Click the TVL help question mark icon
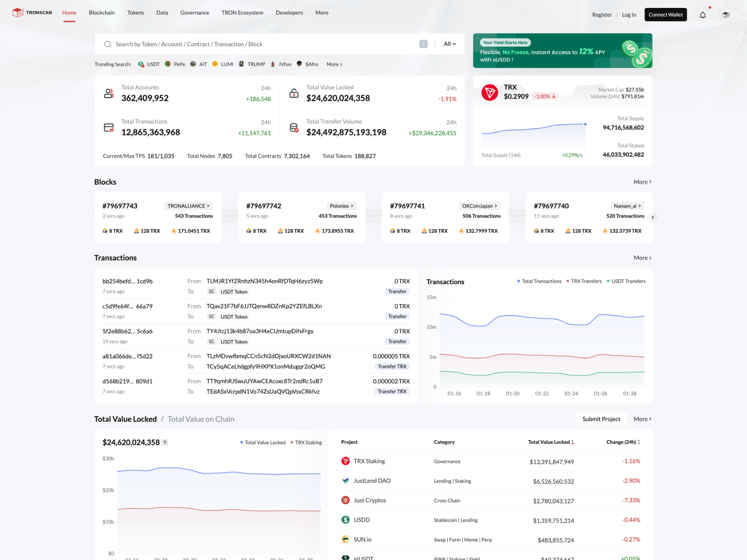Screen dimensions: 747x560 coord(165,442)
